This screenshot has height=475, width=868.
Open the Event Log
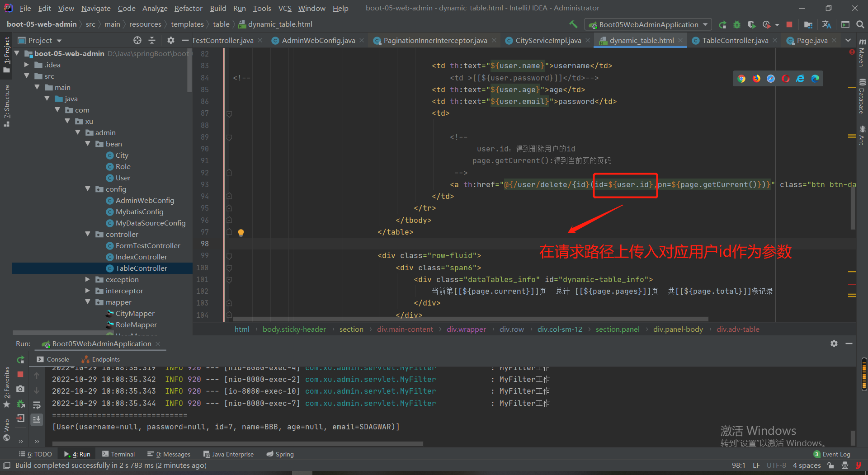(x=832, y=454)
